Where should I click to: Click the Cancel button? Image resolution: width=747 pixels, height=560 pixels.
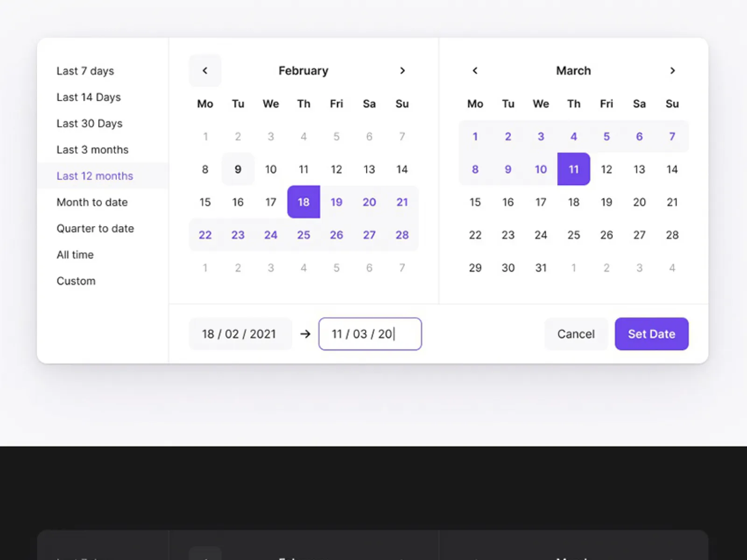(576, 334)
